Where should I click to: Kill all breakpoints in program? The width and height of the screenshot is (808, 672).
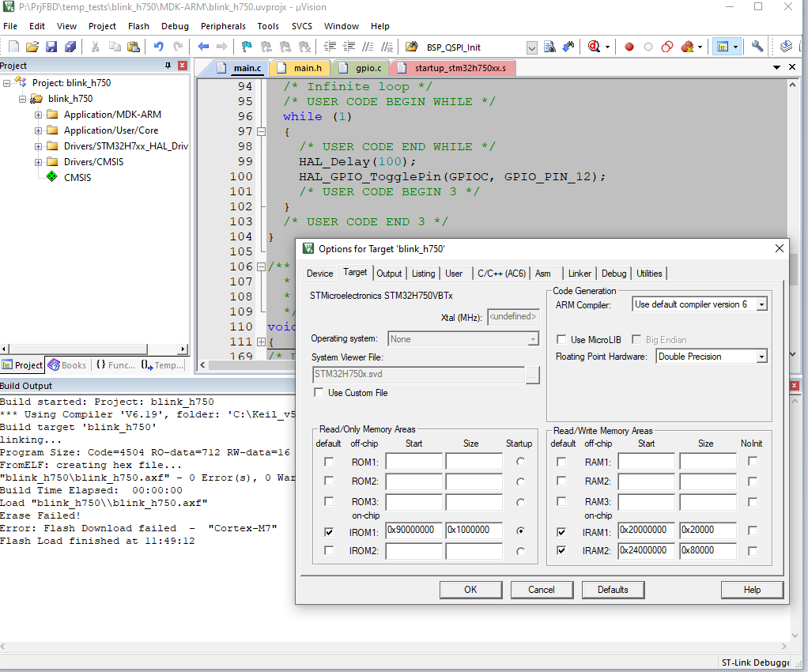click(x=687, y=47)
